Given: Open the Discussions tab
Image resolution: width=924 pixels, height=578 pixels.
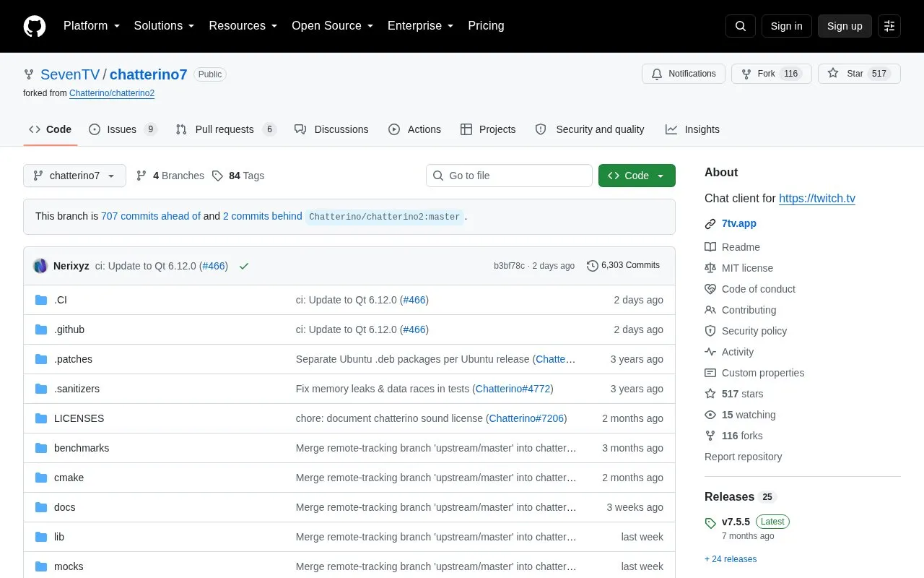Looking at the screenshot, I should (331, 129).
